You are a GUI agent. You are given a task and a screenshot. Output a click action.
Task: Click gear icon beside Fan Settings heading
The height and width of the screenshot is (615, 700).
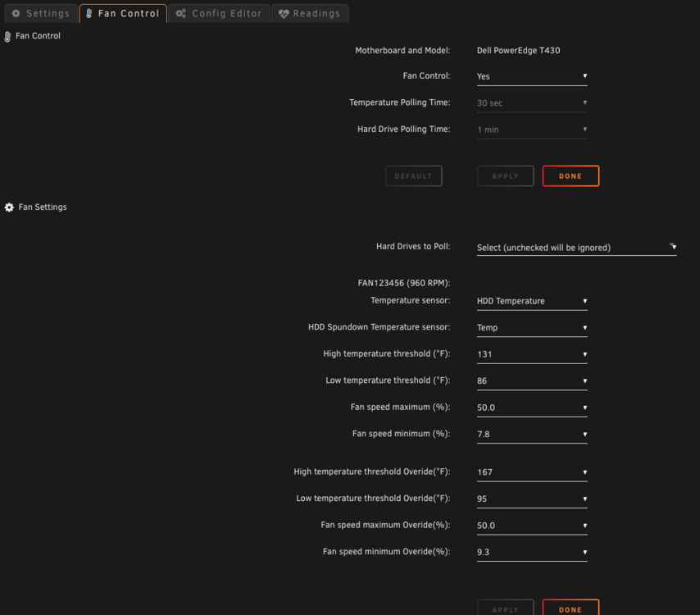[9, 207]
